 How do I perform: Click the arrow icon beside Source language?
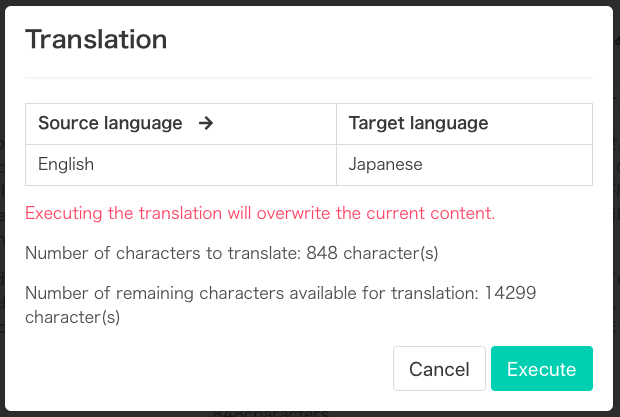(x=206, y=123)
